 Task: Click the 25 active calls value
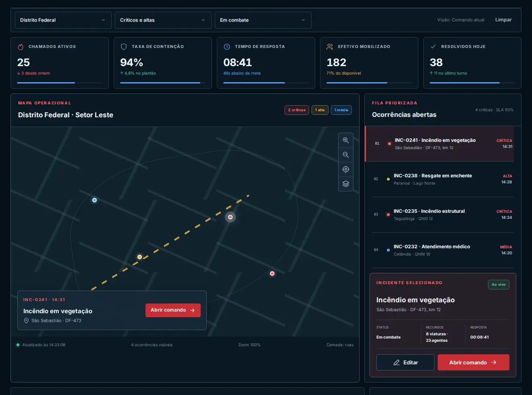pos(23,62)
